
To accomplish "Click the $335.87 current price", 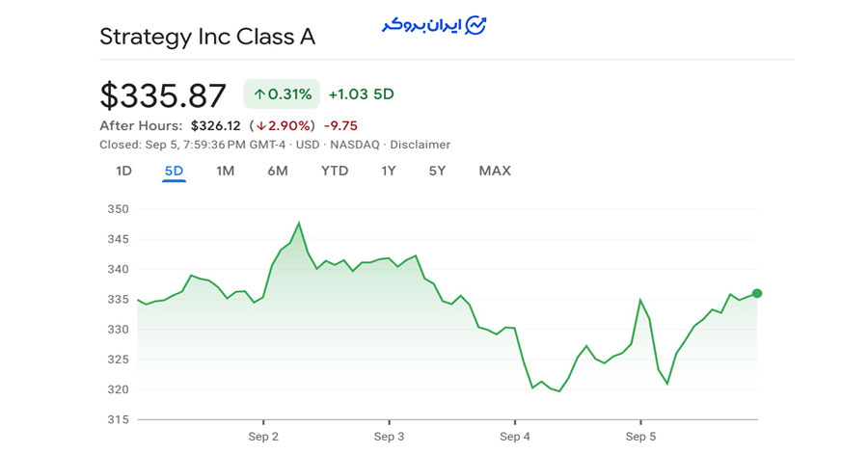I will pos(163,95).
